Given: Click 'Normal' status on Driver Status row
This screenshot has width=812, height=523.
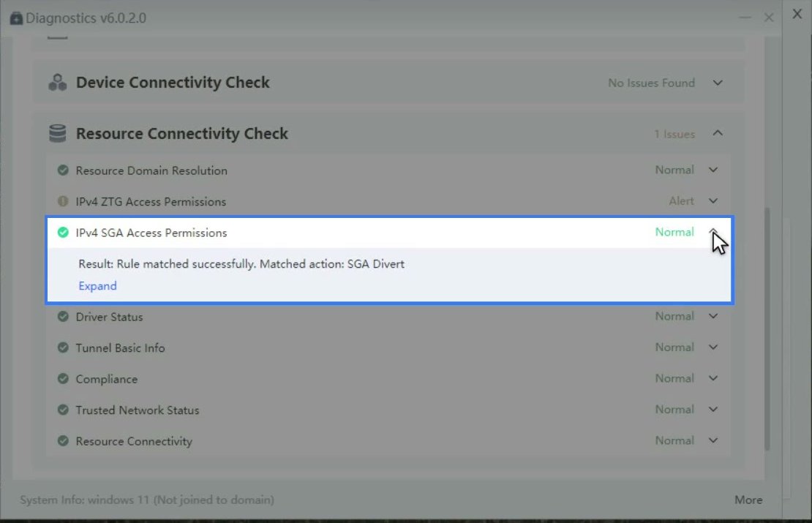Looking at the screenshot, I should coord(674,316).
